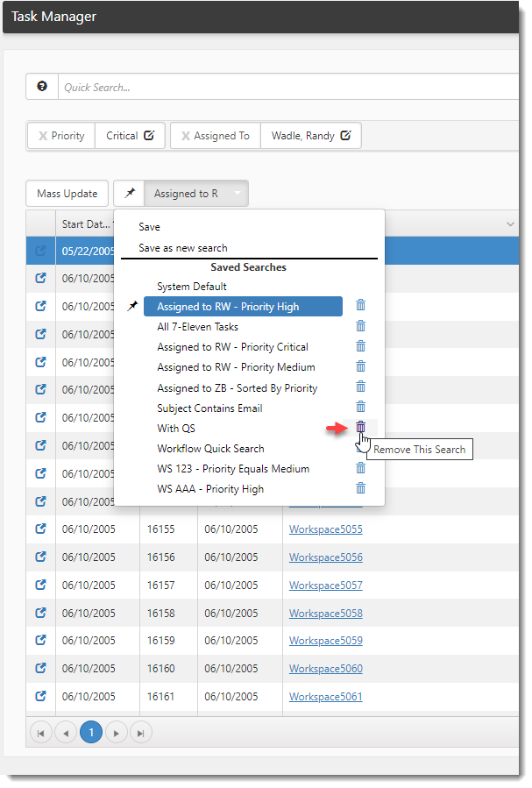Open the Workspace5058 link

pos(325,613)
